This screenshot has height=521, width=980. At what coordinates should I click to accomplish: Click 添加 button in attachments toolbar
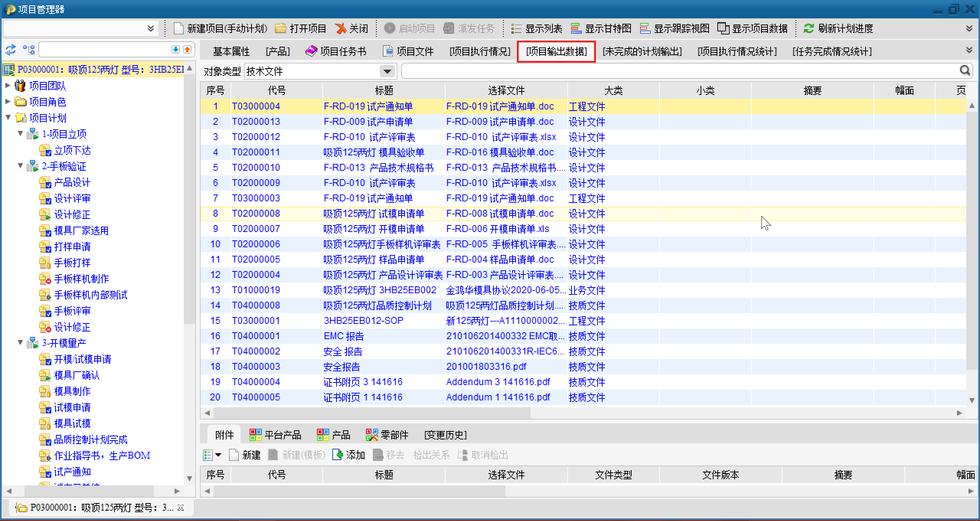[349, 455]
